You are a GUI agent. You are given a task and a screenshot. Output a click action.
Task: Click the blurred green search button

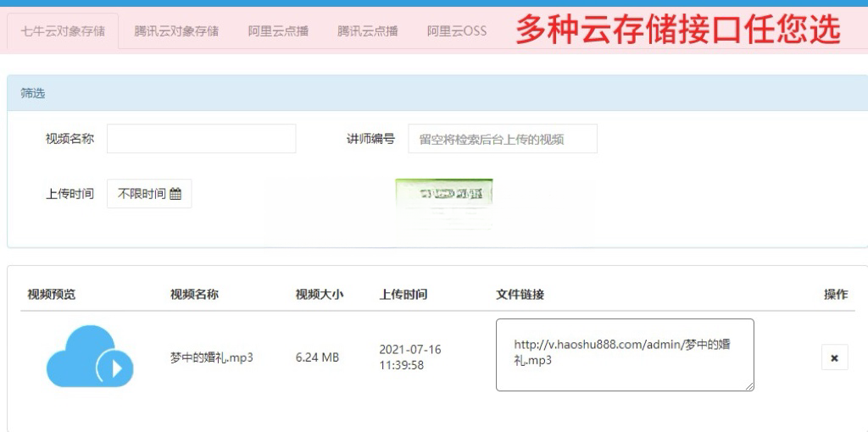444,193
